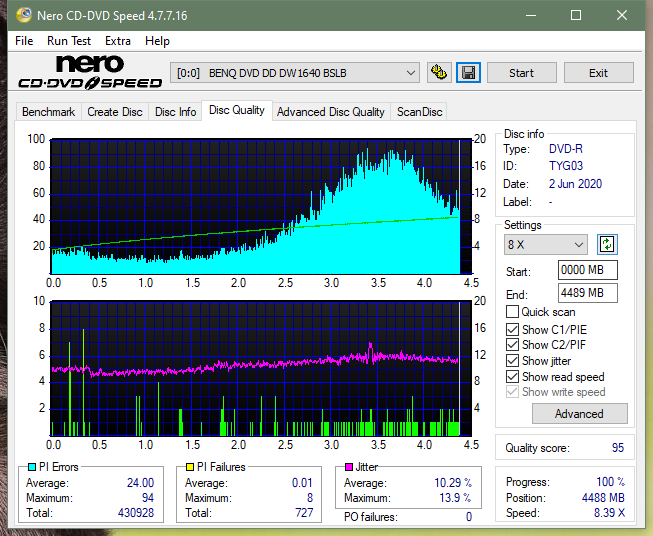The width and height of the screenshot is (653, 536).
Task: Open the Advanced settings button
Action: (x=579, y=414)
